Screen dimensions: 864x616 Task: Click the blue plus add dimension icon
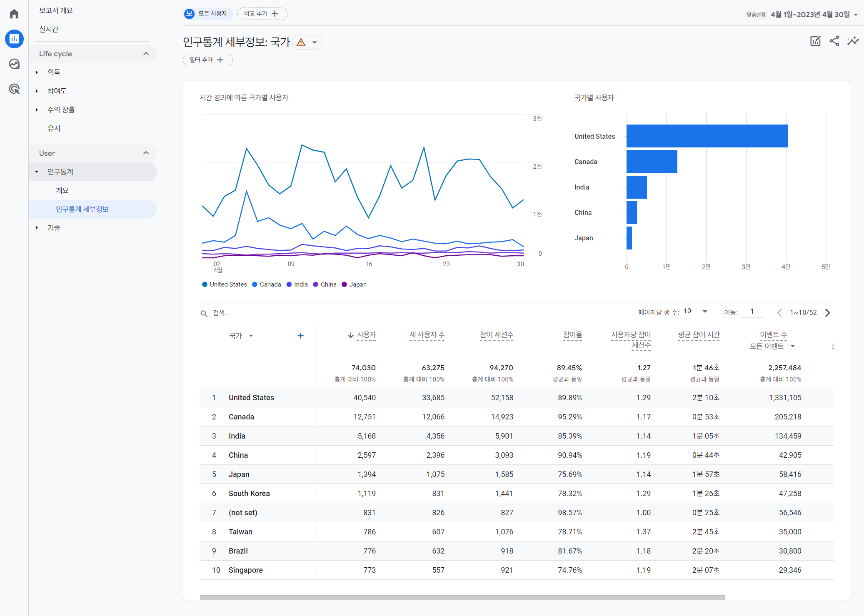click(300, 336)
